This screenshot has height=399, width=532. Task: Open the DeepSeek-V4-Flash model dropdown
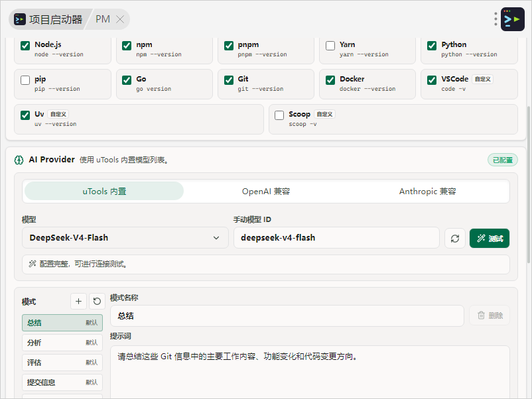pos(125,238)
